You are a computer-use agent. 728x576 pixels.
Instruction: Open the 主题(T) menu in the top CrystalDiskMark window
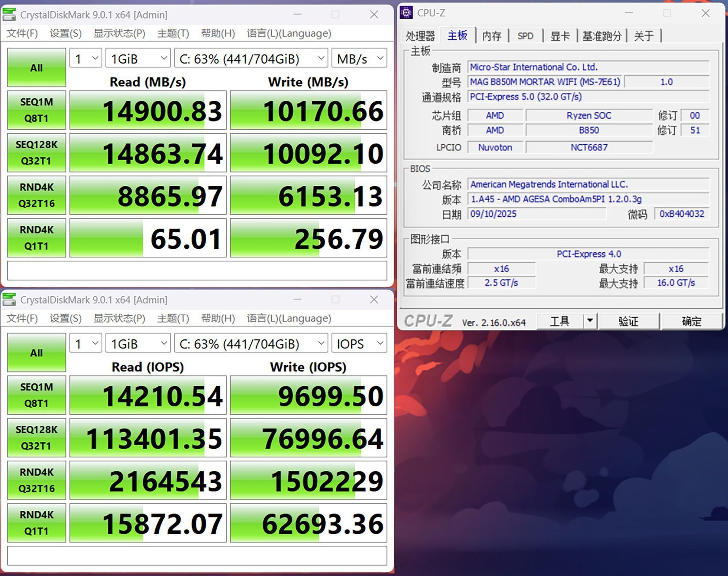pyautogui.click(x=173, y=33)
